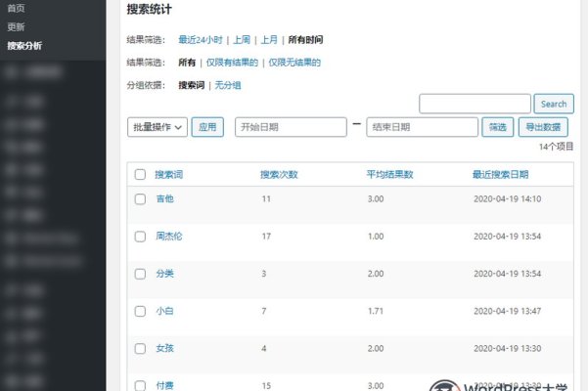
Task: Filter results by 上周
Action: point(242,40)
